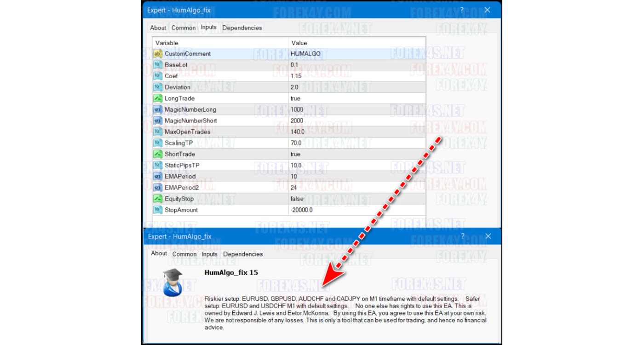Toggle the EquityStop false value
Viewport: 644px width, 345px height.
pos(297,199)
